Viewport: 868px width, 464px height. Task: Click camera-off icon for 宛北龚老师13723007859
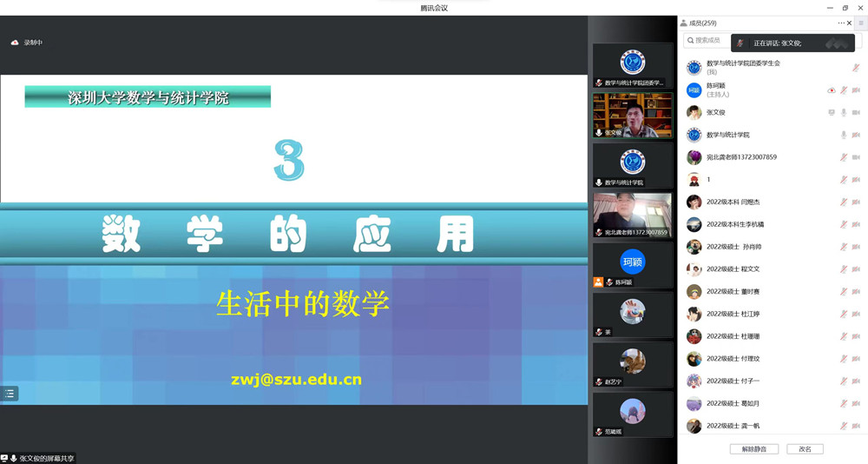pos(856,157)
